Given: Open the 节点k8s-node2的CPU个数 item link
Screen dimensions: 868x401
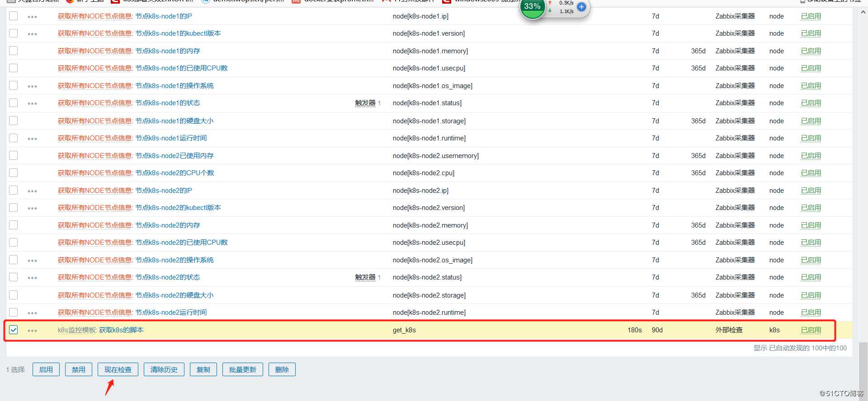Looking at the screenshot, I should pos(175,173).
